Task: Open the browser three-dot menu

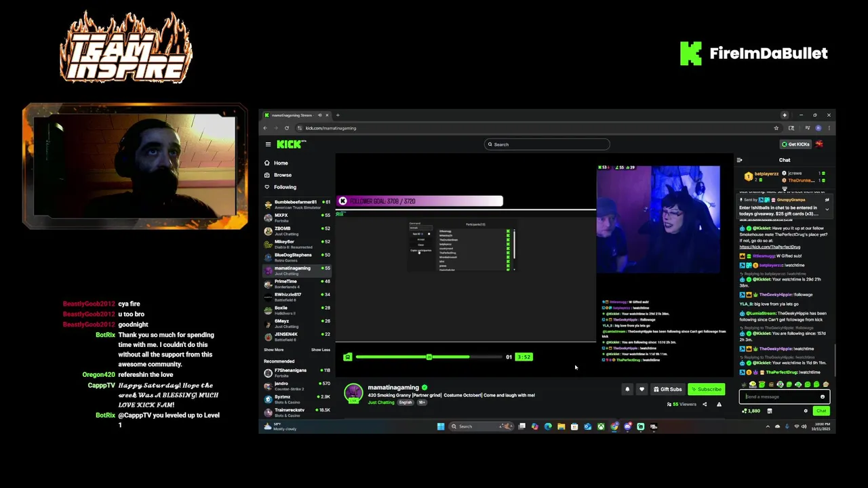Action: pyautogui.click(x=828, y=128)
